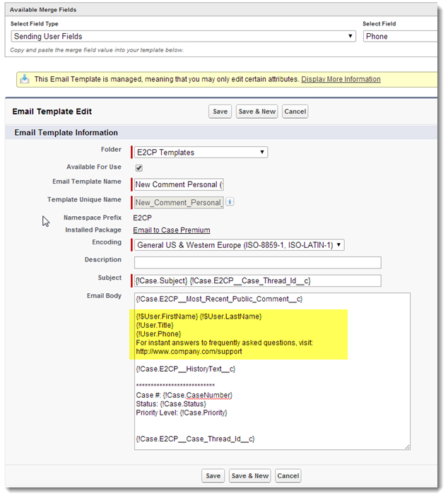Click into the Subject input field
Image resolution: width=448 pixels, height=498 pixels.
click(x=258, y=280)
